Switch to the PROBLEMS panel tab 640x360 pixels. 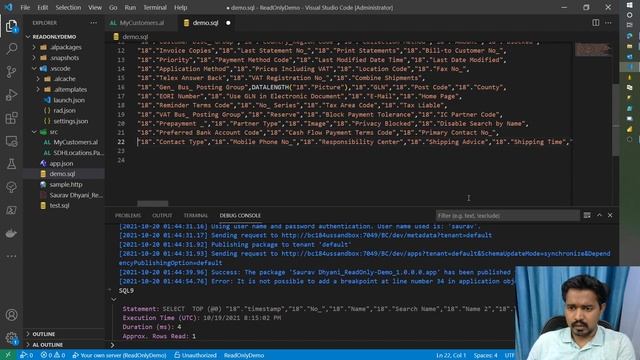(x=128, y=216)
